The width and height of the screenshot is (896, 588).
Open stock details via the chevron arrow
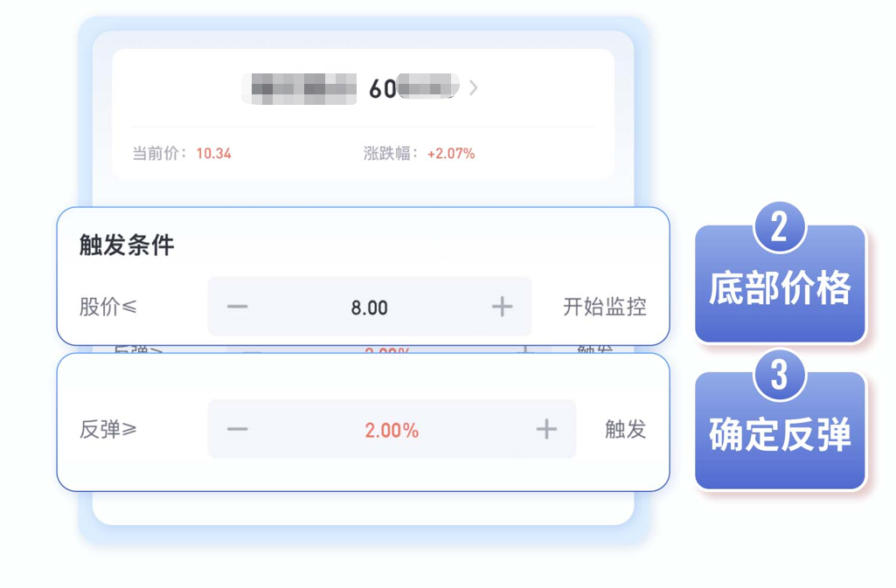pos(473,88)
